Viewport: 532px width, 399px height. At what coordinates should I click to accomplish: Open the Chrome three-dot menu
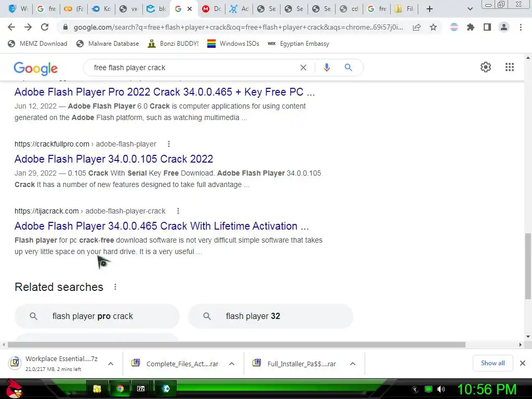point(521,27)
